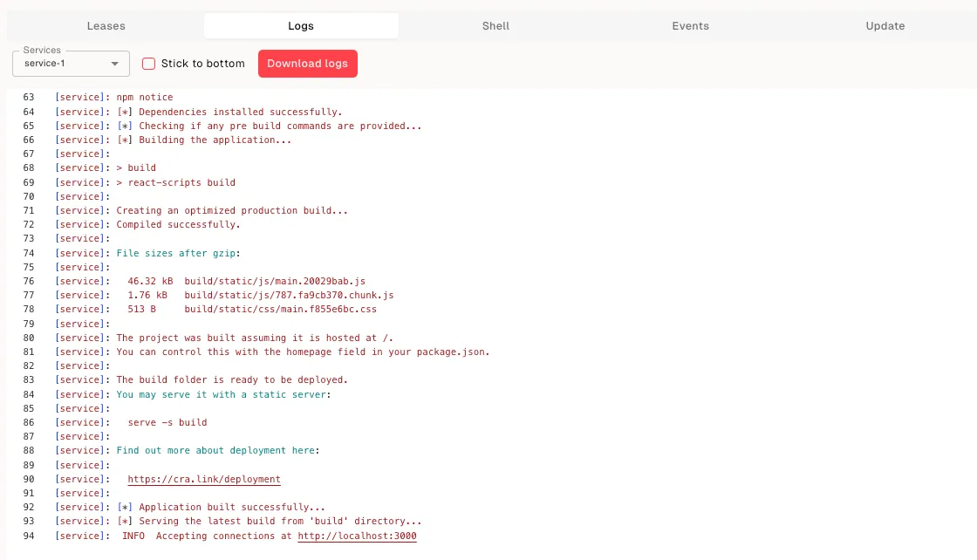Open the Update tab
This screenshot has height=560, width=977.
(885, 26)
